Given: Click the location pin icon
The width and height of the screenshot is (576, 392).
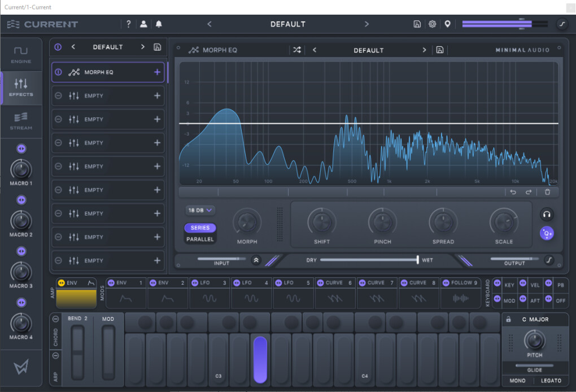Looking at the screenshot, I should (x=447, y=24).
